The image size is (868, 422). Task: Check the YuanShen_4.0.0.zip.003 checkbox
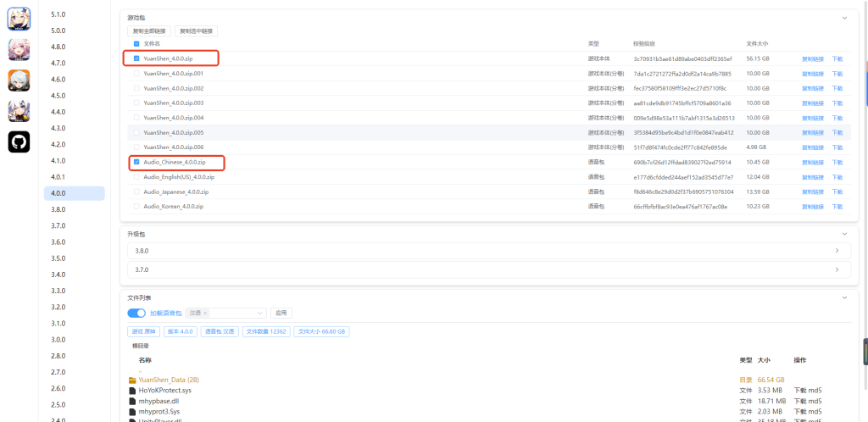(x=136, y=103)
